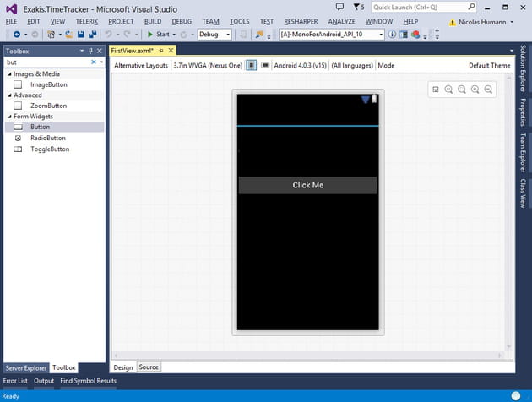Open the document tab list dropdown arrow
532x402 pixels.
(512, 51)
